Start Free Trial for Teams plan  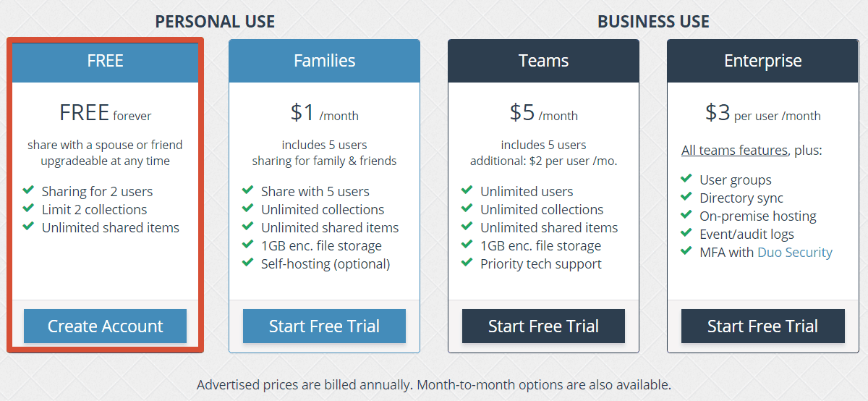543,326
